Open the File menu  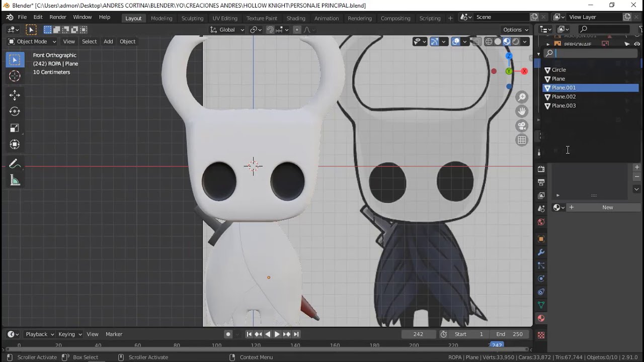point(22,17)
